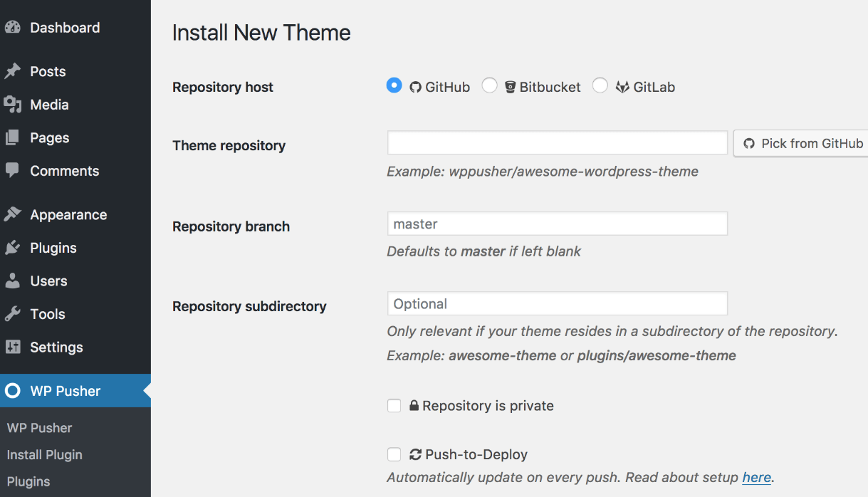Select Bitbucket as repository host
The image size is (868, 497).
489,85
